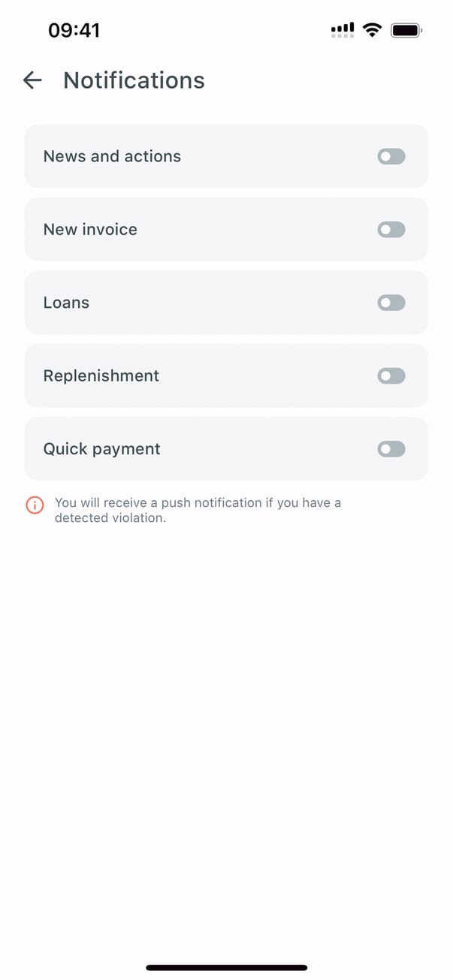
Task: Switch on Loans notifications toggle
Action: click(391, 303)
